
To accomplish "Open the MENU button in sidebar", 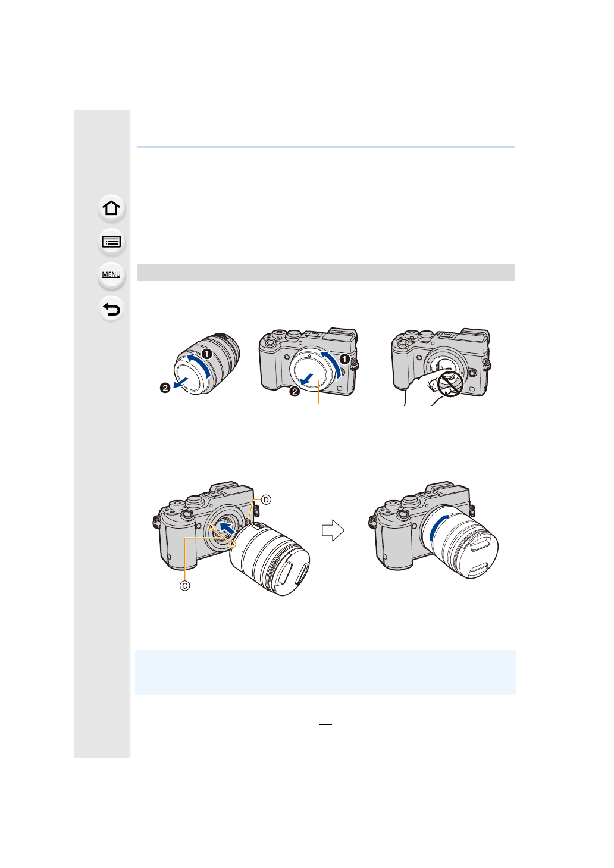I will click(111, 275).
